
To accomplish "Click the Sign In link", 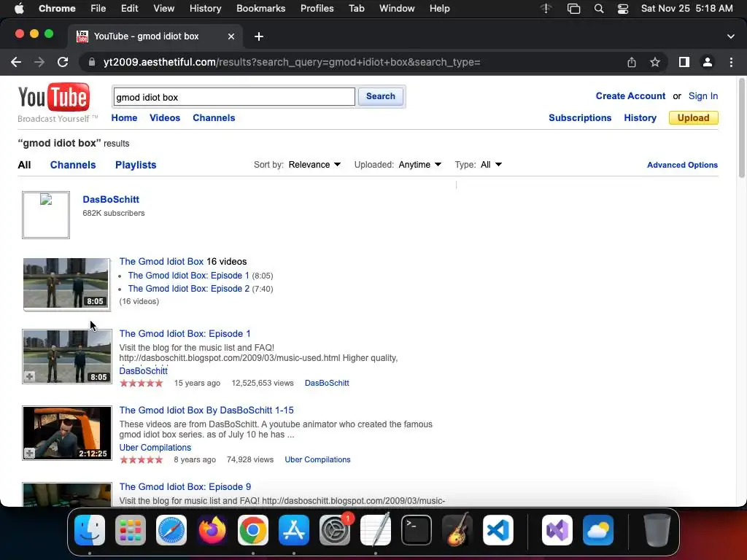I will (x=703, y=96).
